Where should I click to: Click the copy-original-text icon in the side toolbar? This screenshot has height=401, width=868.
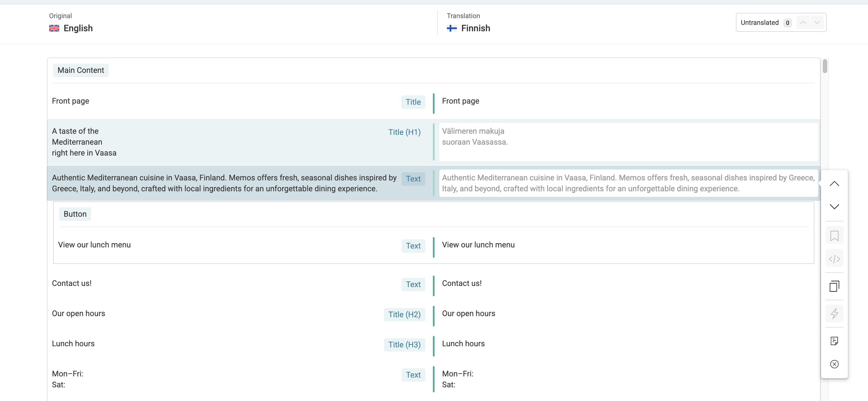834,286
